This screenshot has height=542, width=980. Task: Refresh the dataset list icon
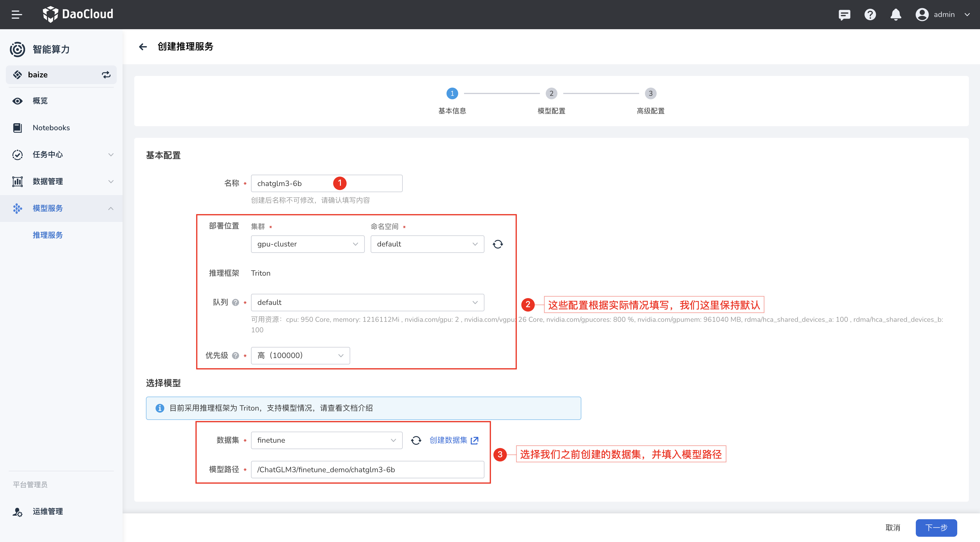(416, 440)
